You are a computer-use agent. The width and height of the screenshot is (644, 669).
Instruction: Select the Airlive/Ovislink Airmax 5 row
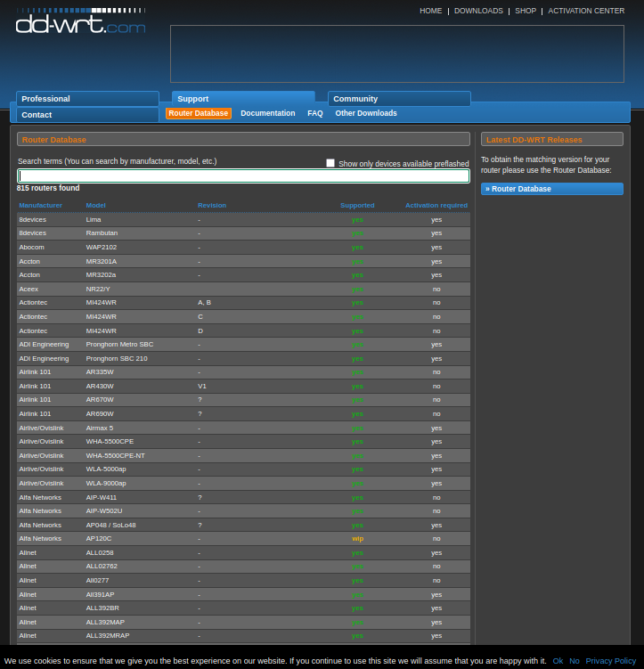click(x=243, y=428)
